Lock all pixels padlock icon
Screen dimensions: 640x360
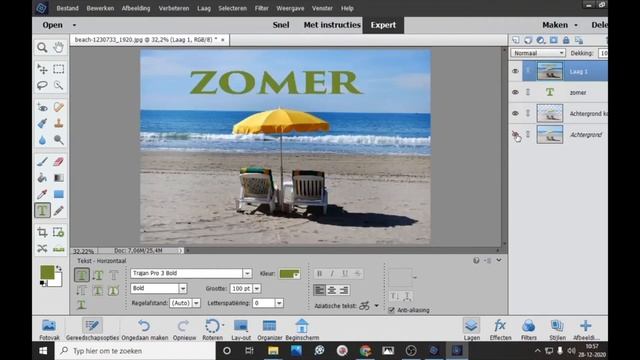(566, 40)
